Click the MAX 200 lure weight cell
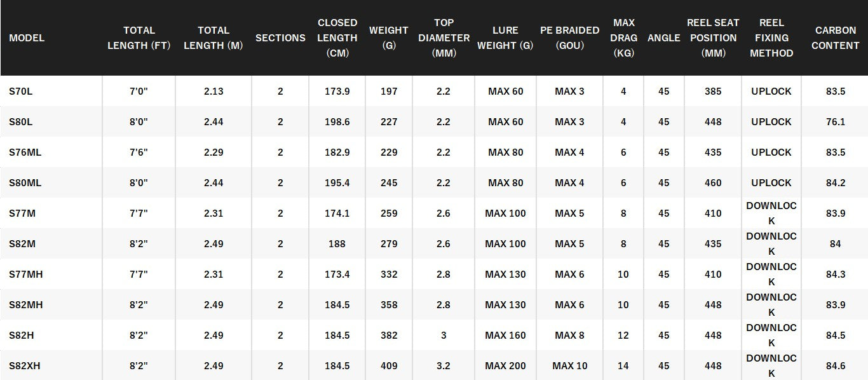 pos(506,366)
